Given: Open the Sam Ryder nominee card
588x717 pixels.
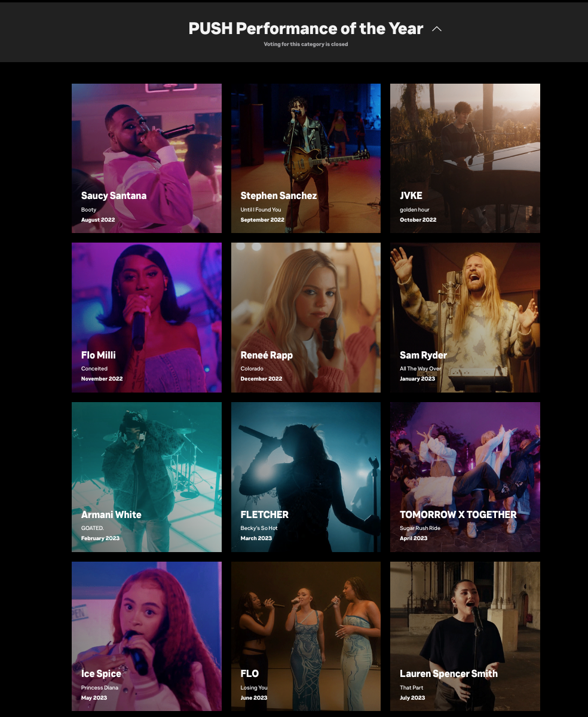Looking at the screenshot, I should pos(465,317).
